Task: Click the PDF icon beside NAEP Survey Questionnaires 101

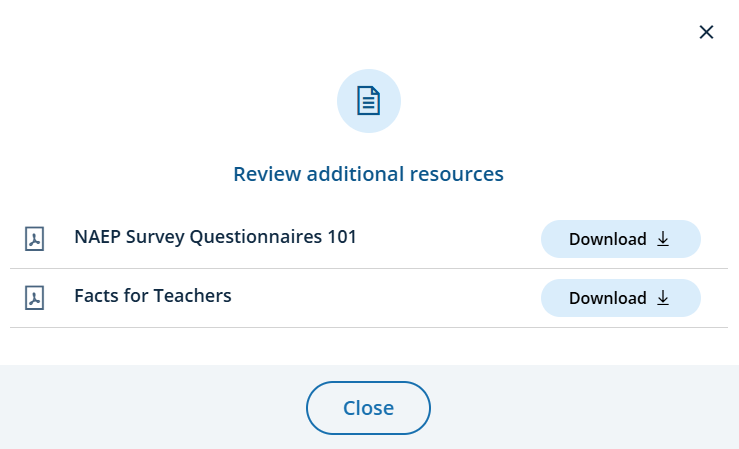Action: click(x=35, y=240)
